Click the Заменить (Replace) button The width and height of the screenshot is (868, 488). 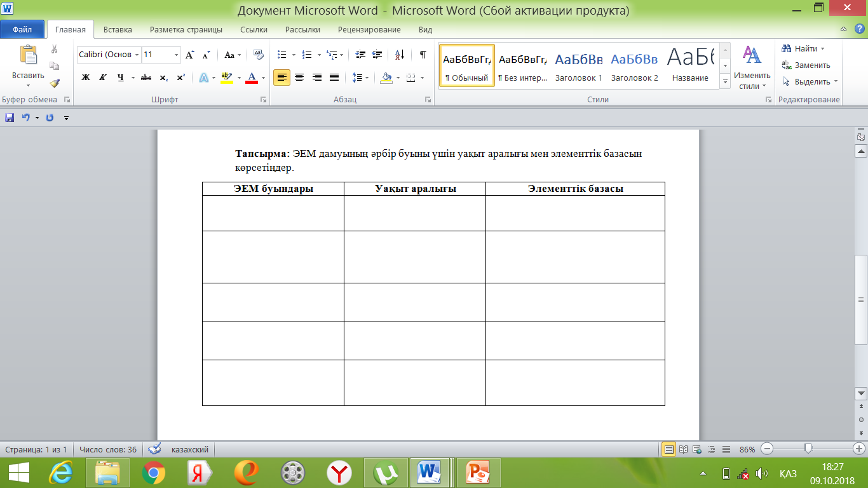tap(806, 65)
